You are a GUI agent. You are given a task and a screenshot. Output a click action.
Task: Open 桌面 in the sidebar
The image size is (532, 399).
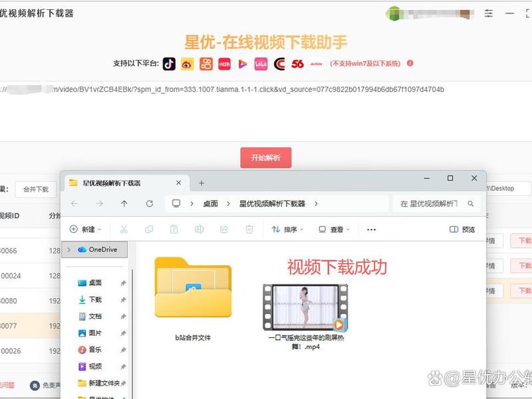(95, 283)
